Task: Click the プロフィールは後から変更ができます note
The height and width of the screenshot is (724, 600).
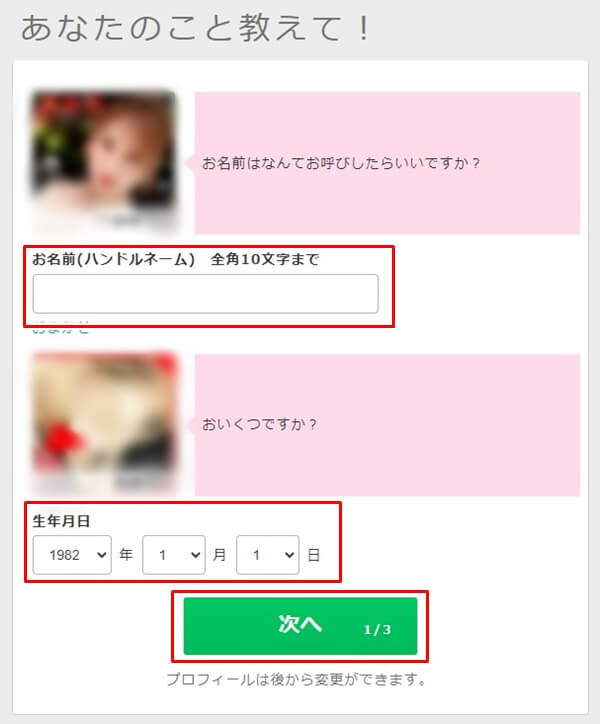Action: point(297,679)
